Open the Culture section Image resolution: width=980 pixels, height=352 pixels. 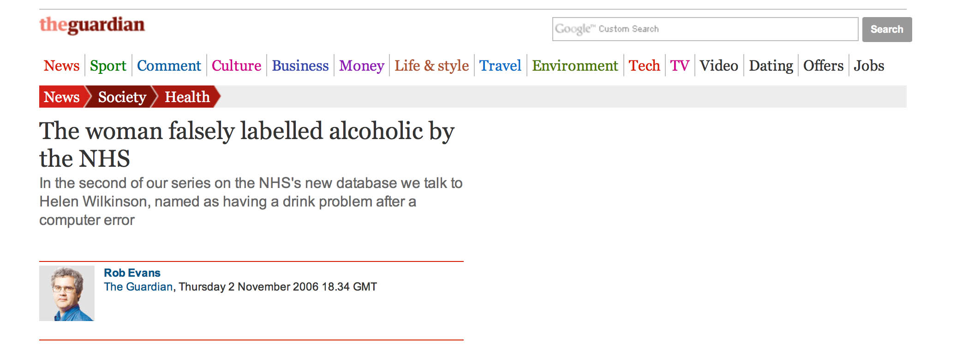(236, 66)
